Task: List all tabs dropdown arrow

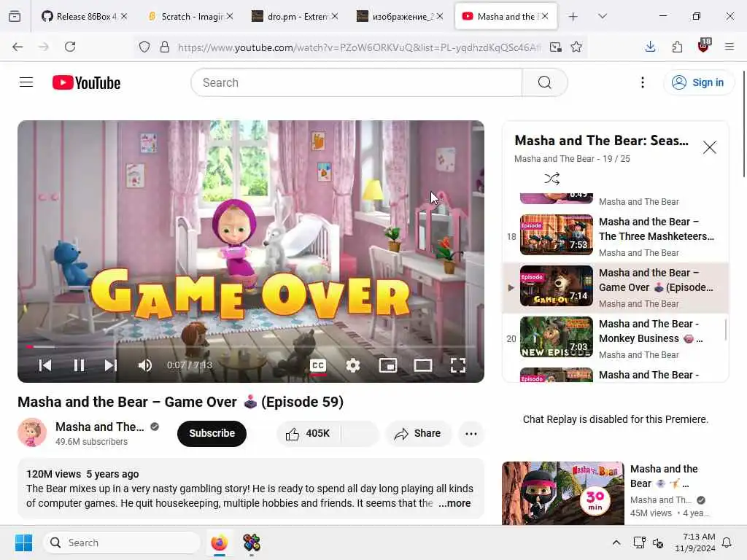Action: coord(603,16)
